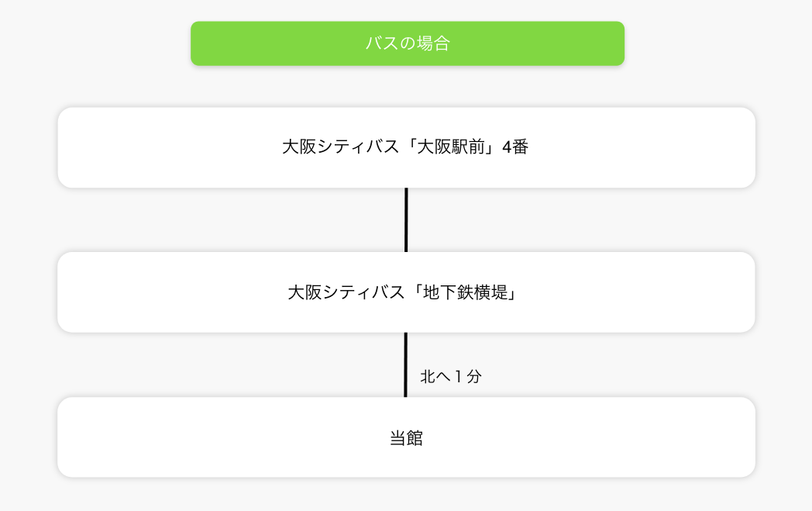Click the バスの場合 heading text
812x511 pixels.
pyautogui.click(x=407, y=43)
